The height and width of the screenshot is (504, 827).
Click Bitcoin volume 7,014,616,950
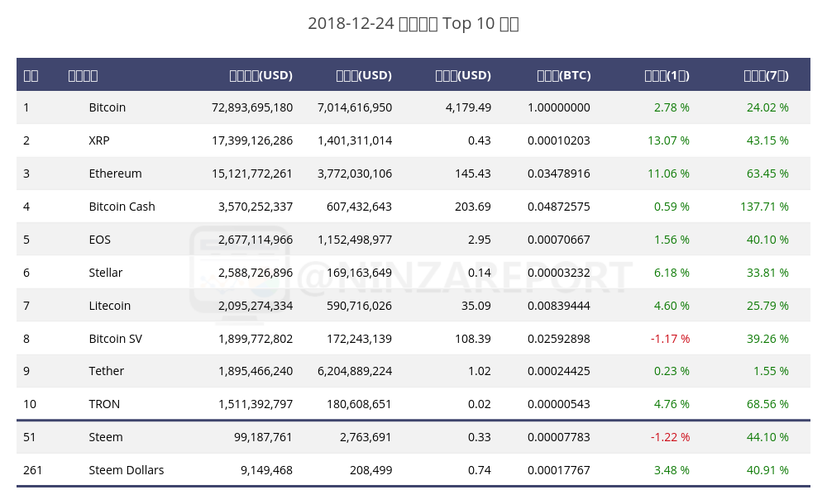[355, 107]
